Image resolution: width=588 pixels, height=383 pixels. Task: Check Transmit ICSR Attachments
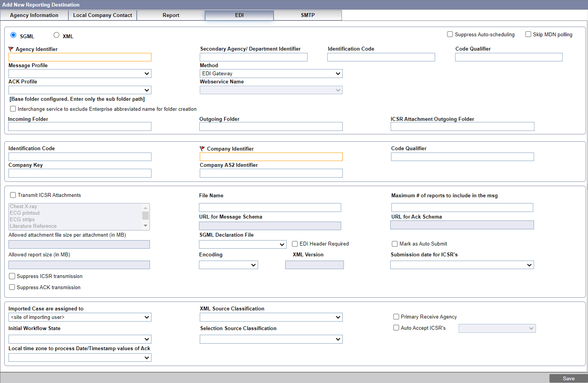(13, 195)
